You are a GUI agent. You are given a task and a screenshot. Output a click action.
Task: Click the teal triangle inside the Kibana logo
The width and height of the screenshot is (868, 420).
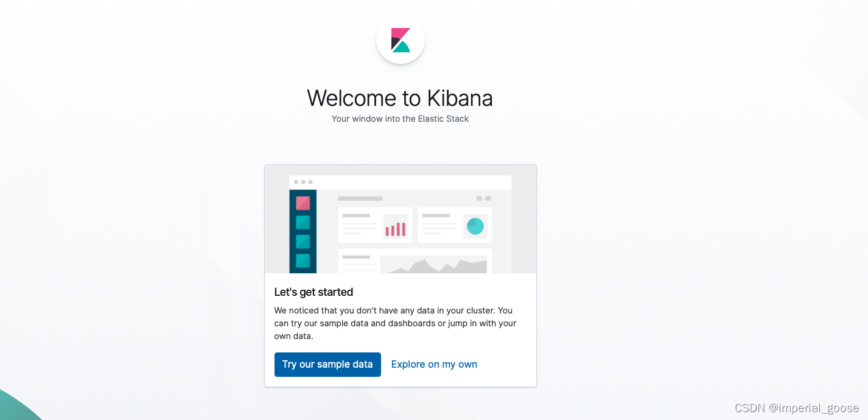[402, 47]
